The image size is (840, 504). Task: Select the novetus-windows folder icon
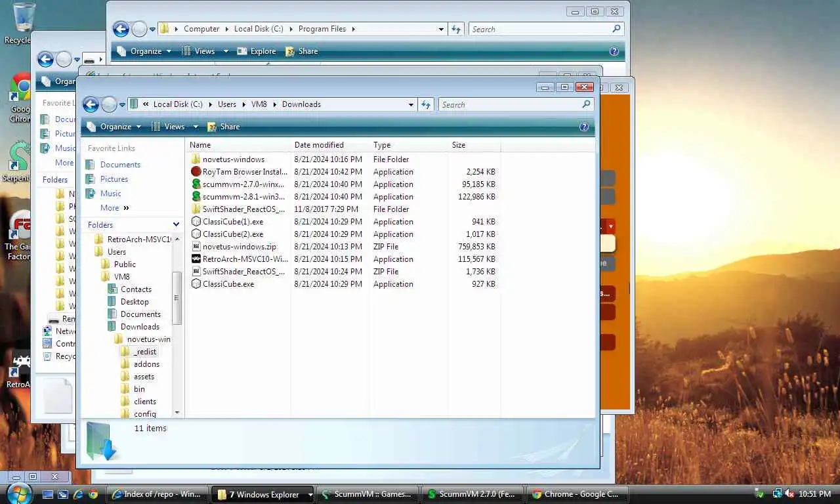[196, 159]
